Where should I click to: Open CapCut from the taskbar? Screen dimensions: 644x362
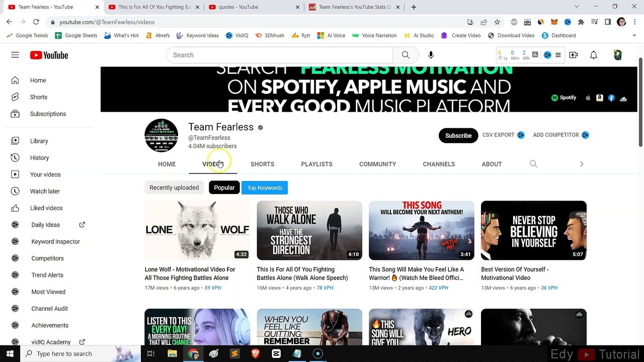(x=276, y=353)
